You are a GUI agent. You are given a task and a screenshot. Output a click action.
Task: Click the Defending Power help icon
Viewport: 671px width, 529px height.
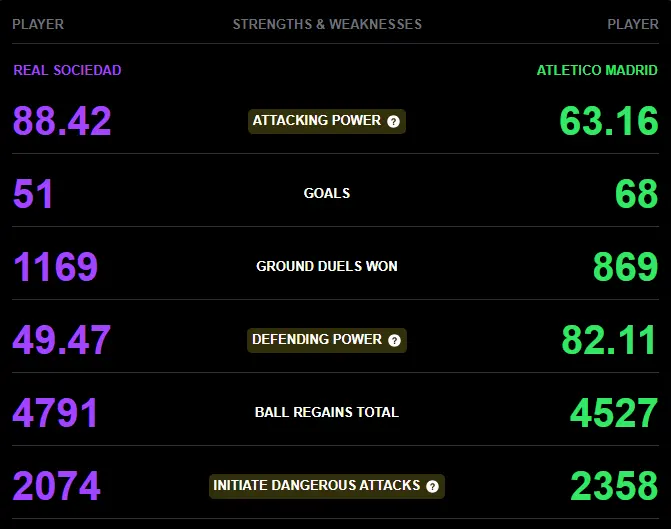point(394,340)
